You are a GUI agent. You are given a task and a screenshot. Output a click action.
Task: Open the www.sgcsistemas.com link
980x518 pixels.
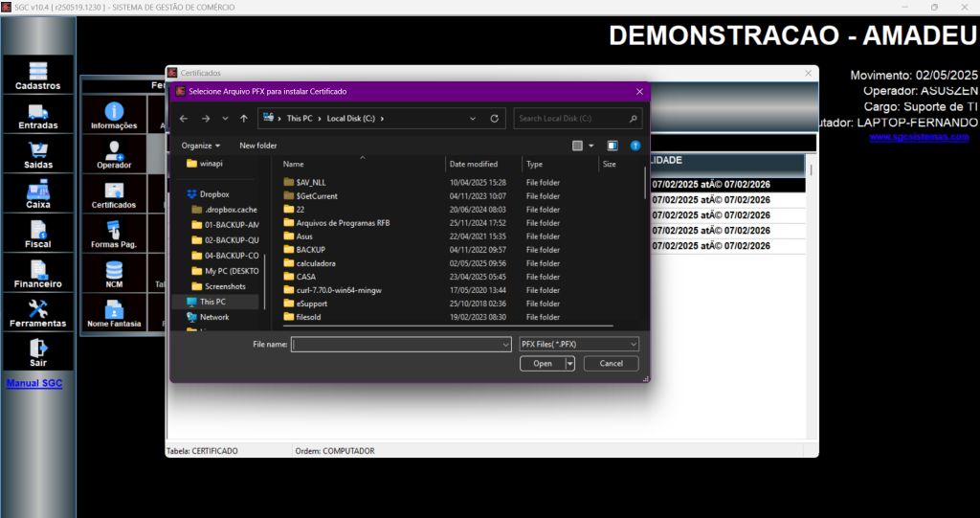click(919, 136)
